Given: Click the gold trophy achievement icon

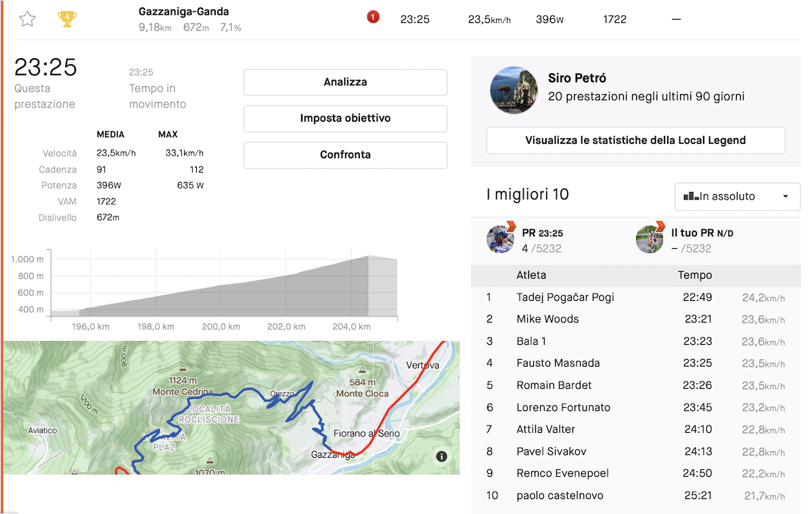Looking at the screenshot, I should point(67,19).
